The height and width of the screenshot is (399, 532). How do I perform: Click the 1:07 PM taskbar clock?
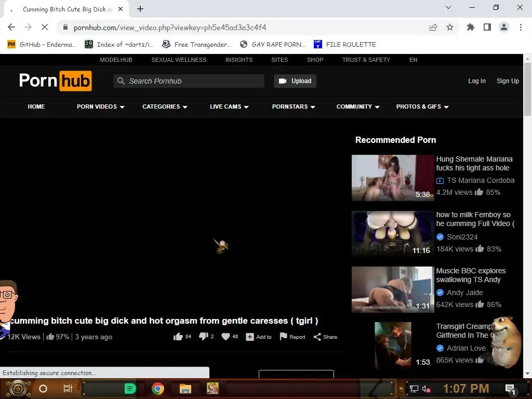coord(466,389)
